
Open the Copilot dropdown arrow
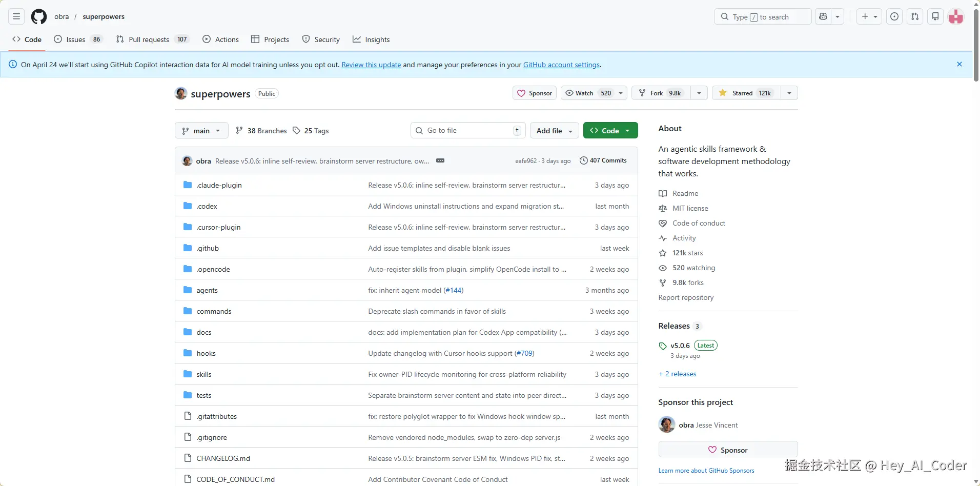click(838, 17)
